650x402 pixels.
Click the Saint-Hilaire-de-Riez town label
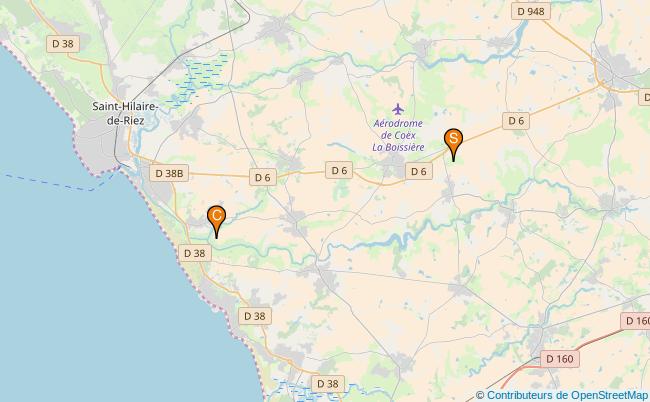[x=125, y=114]
